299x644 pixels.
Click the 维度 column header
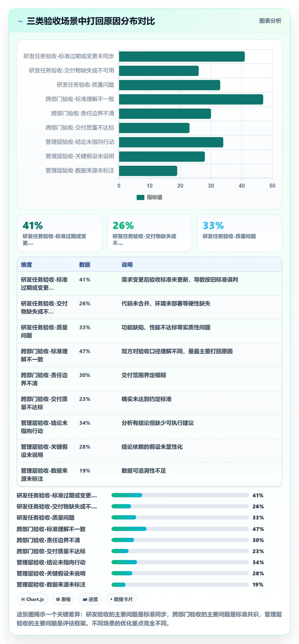click(x=26, y=265)
